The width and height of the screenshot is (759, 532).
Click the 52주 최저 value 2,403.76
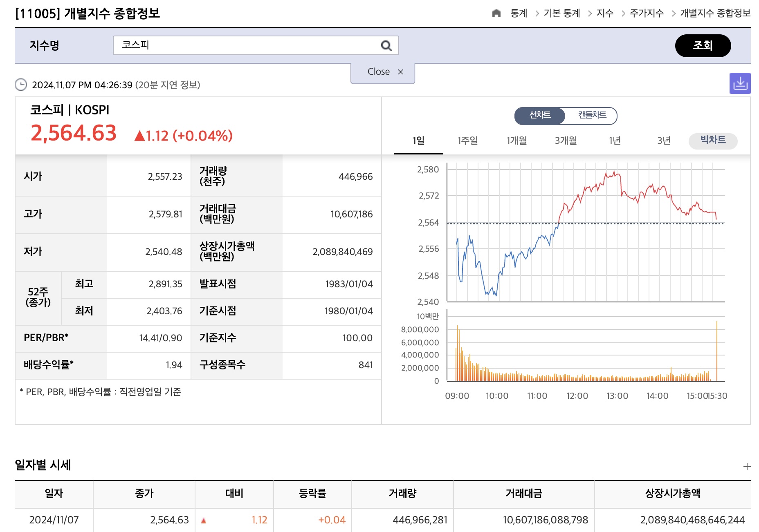[164, 311]
